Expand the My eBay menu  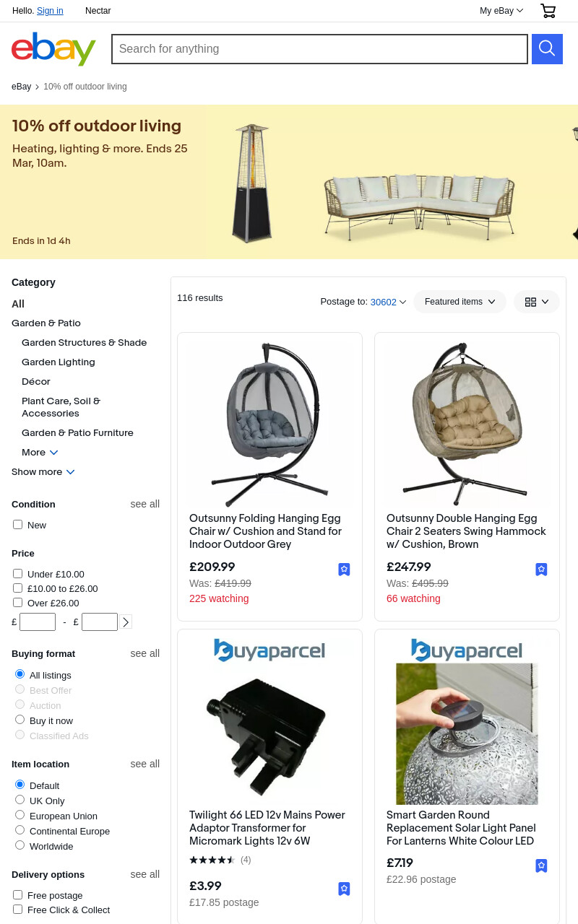point(501,11)
